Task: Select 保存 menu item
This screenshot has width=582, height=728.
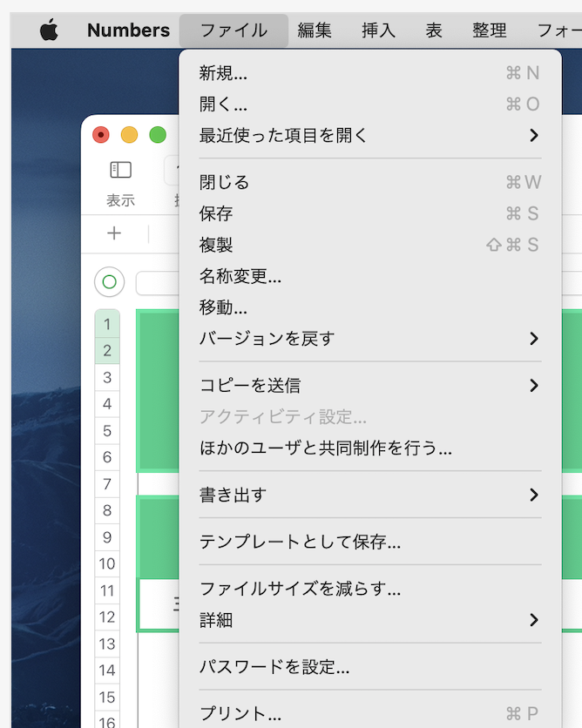Action: tap(370, 213)
